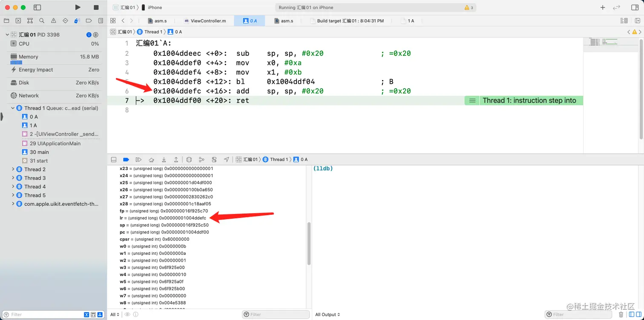Click the warnings count badge in activity bar
Image resolution: width=644 pixels, height=320 pixels.
click(469, 8)
